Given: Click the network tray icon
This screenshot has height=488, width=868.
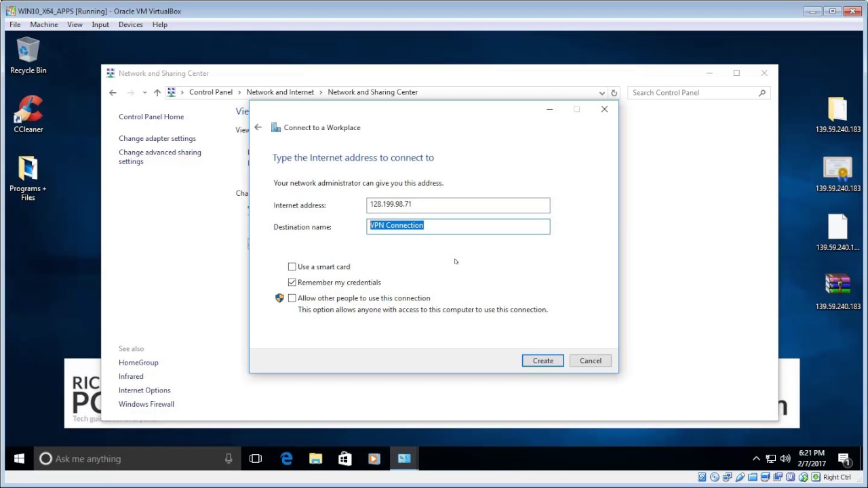Looking at the screenshot, I should [771, 459].
